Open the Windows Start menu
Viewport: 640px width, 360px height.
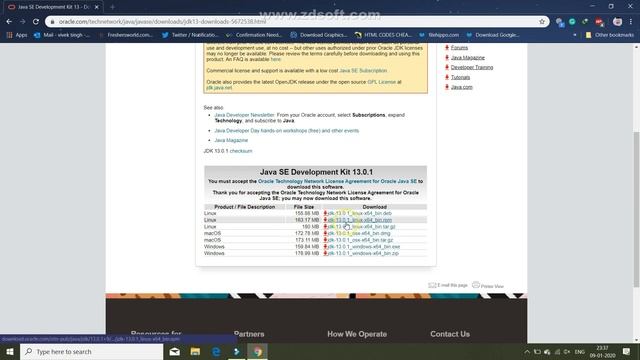10,351
